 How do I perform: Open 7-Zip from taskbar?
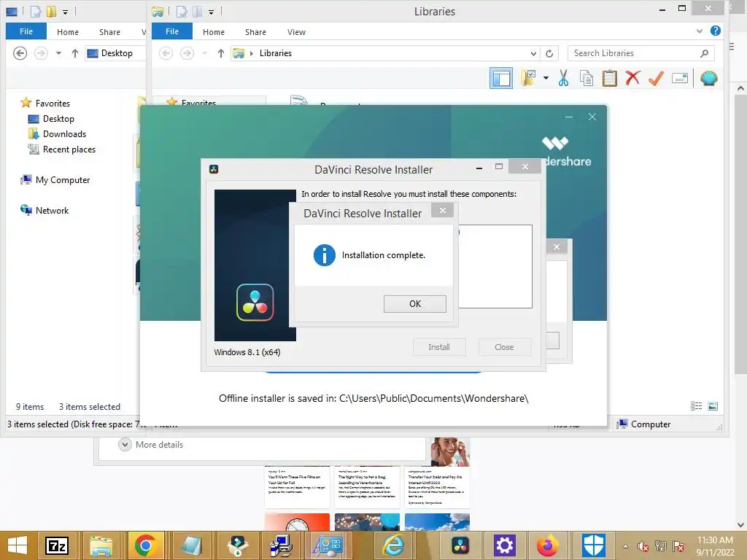pyautogui.click(x=57, y=545)
